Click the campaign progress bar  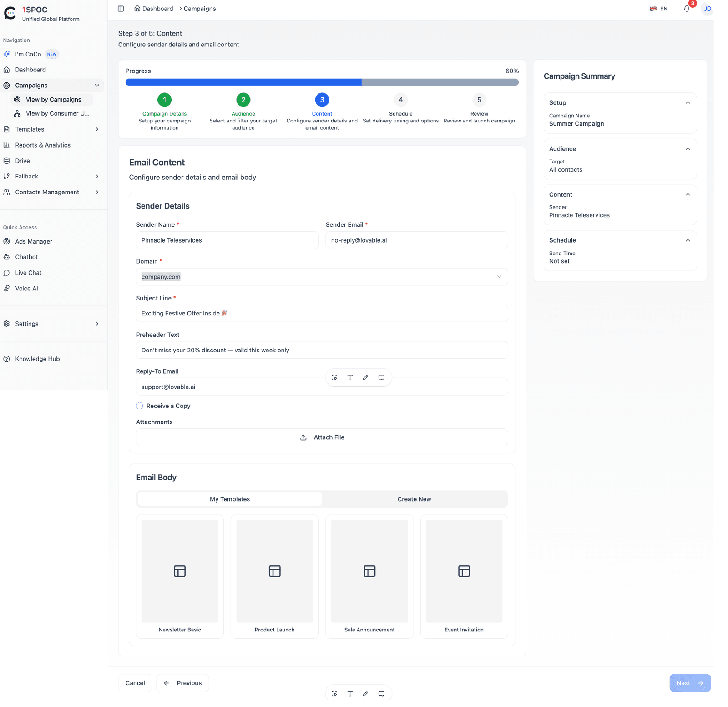pyautogui.click(x=322, y=82)
